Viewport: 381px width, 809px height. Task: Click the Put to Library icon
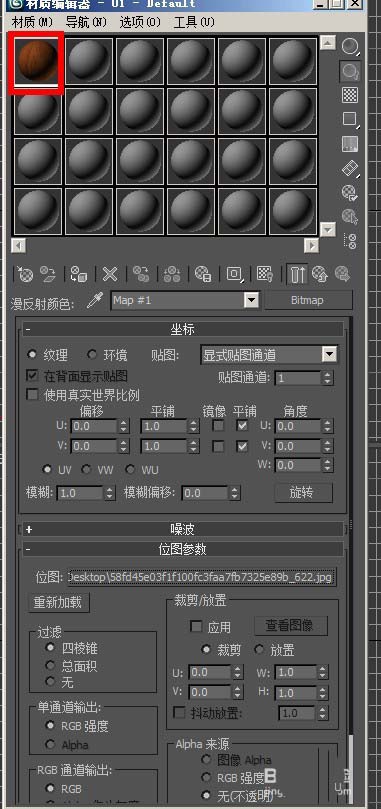(203, 273)
